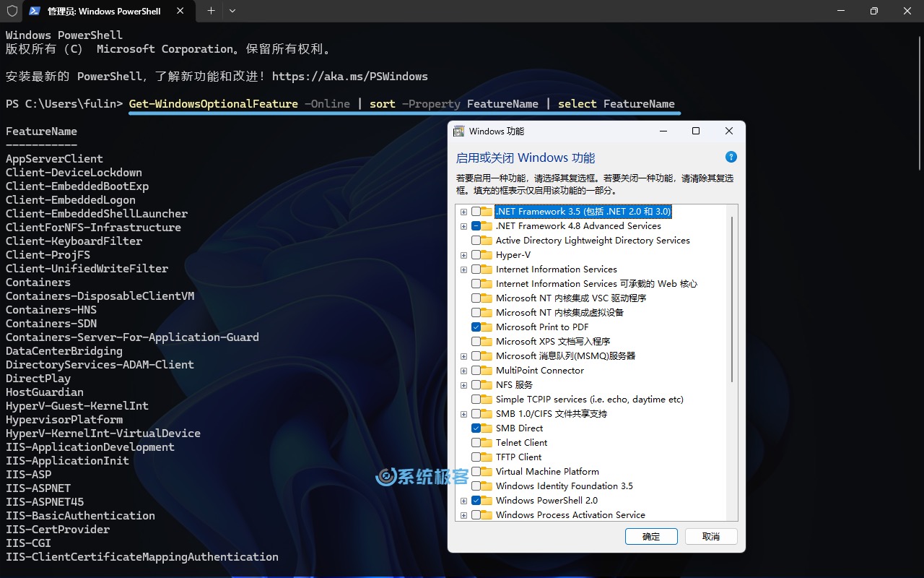Expand the NFS 服务 node

(x=463, y=385)
